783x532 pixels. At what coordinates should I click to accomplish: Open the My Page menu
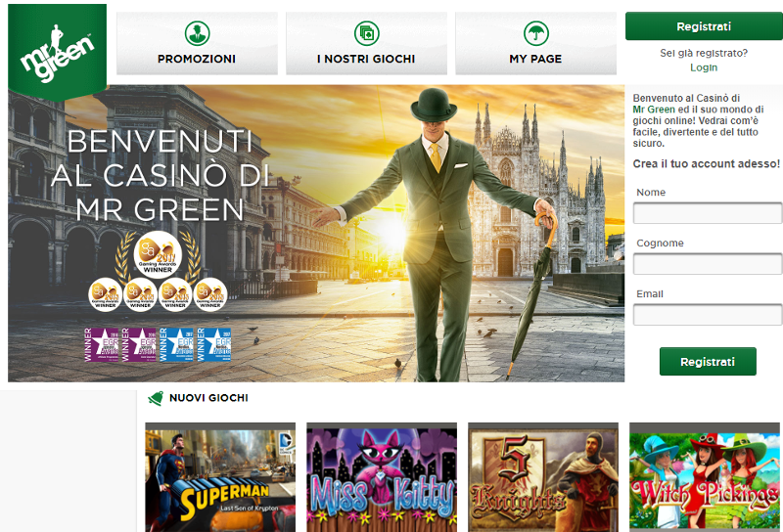(535, 43)
